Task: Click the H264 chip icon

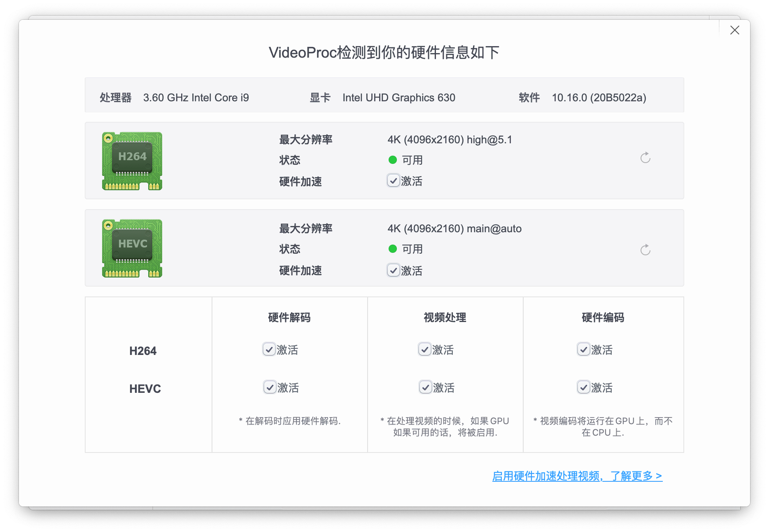Action: tap(132, 161)
